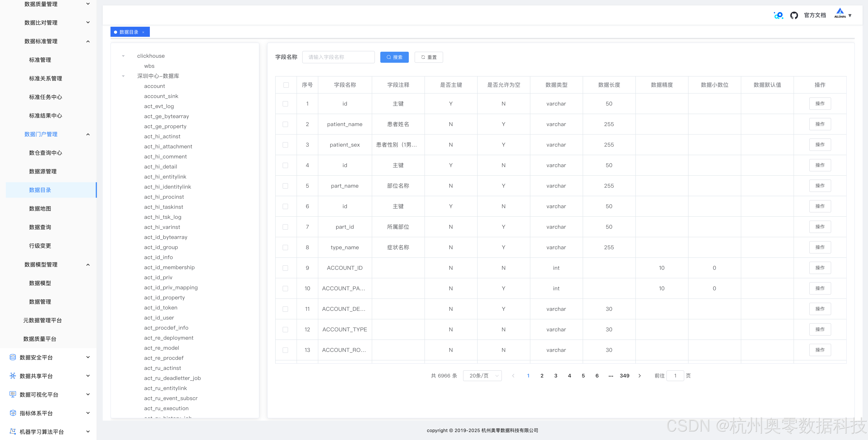This screenshot has height=440, width=868.
Task: Go to page 6
Action: point(597,376)
